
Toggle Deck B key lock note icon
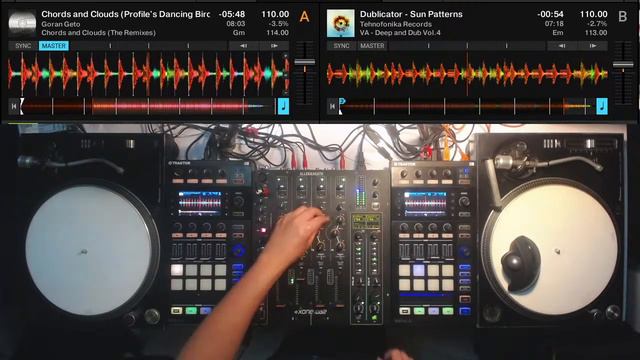point(602,106)
